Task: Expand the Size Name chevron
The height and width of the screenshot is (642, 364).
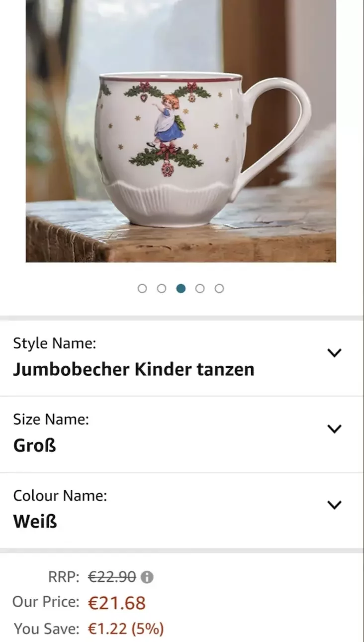Action: [334, 429]
